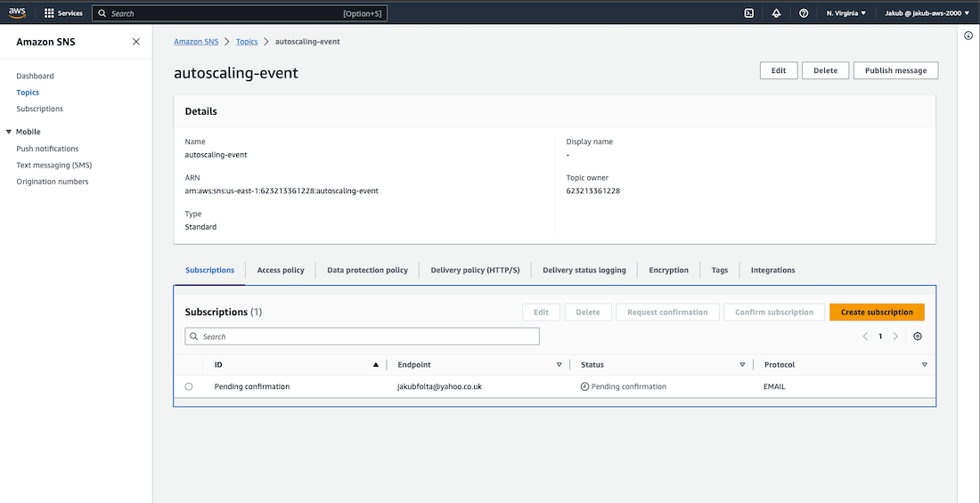Open the help question mark icon

tap(804, 13)
